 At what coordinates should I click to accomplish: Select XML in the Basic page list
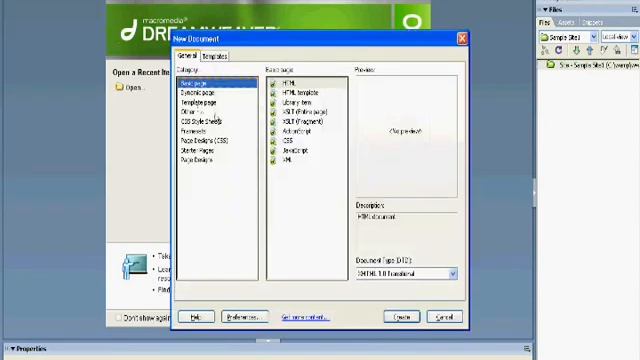(307, 160)
